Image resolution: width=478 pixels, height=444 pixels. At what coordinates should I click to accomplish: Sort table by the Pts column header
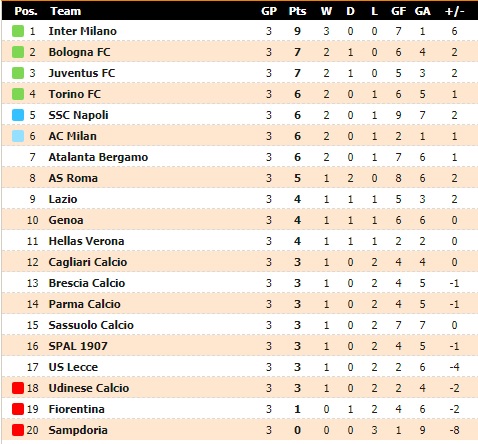(297, 11)
